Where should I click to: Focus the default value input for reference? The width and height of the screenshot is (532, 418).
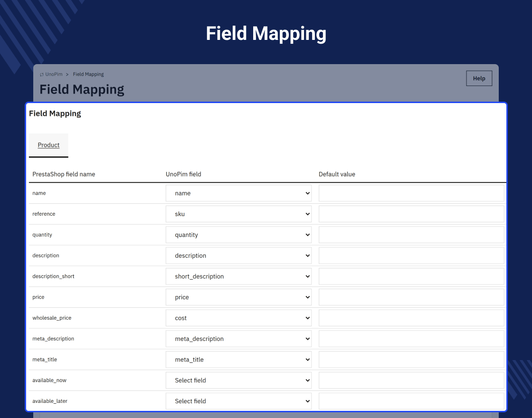pyautogui.click(x=411, y=214)
